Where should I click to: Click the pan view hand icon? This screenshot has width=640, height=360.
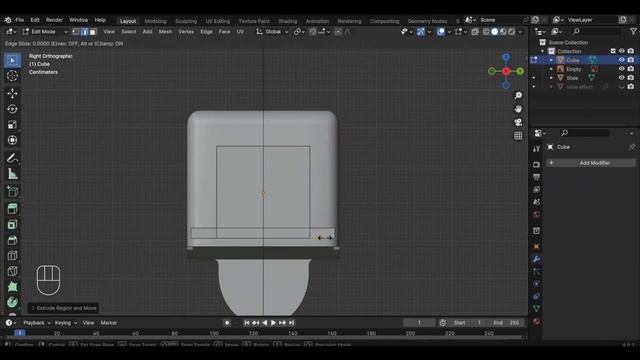point(518,109)
